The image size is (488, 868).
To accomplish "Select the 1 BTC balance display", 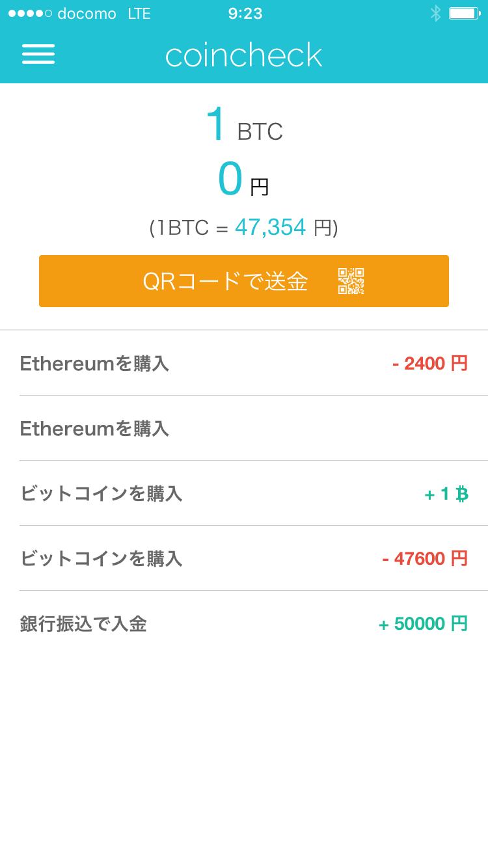I will point(244,125).
